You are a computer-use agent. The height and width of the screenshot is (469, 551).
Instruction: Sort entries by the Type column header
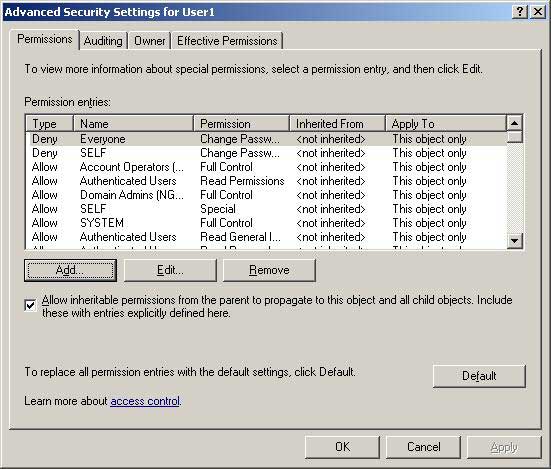[x=49, y=124]
